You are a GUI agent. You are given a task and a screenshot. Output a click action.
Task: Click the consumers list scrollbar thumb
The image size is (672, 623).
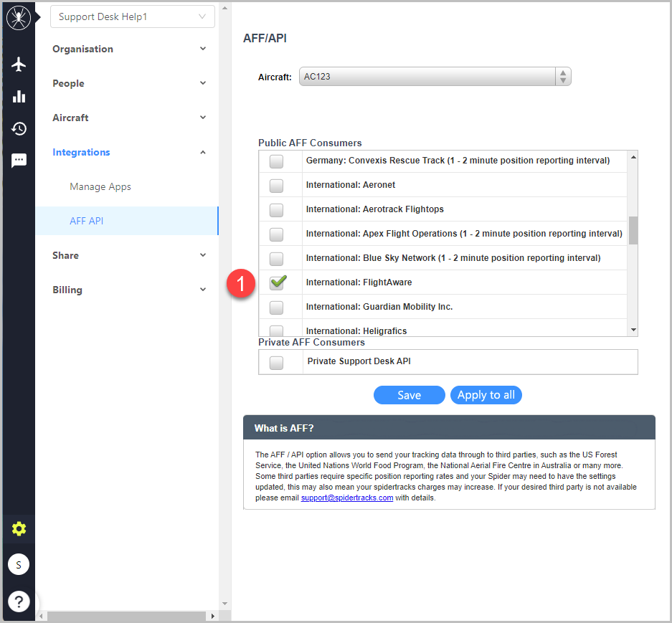pos(633,231)
